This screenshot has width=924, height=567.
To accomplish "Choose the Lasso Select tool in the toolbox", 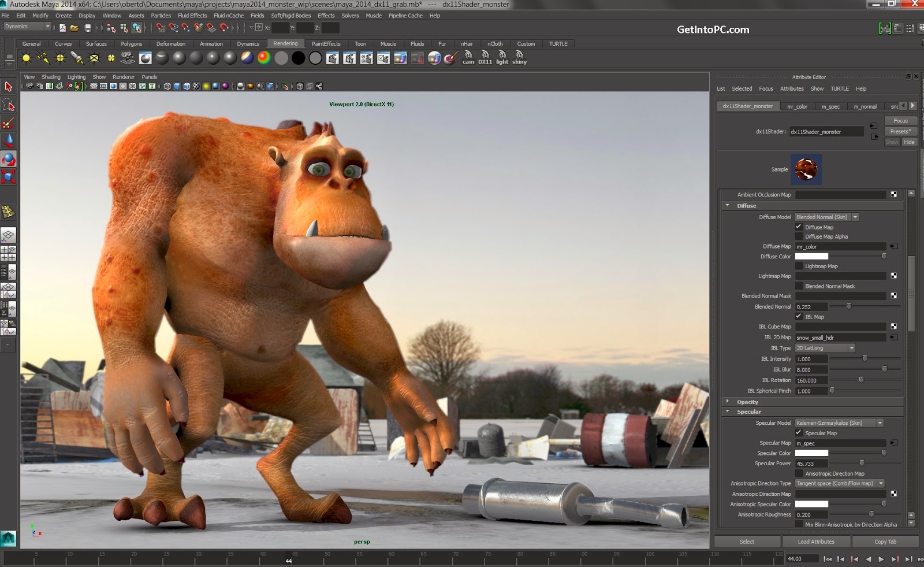I will point(8,105).
